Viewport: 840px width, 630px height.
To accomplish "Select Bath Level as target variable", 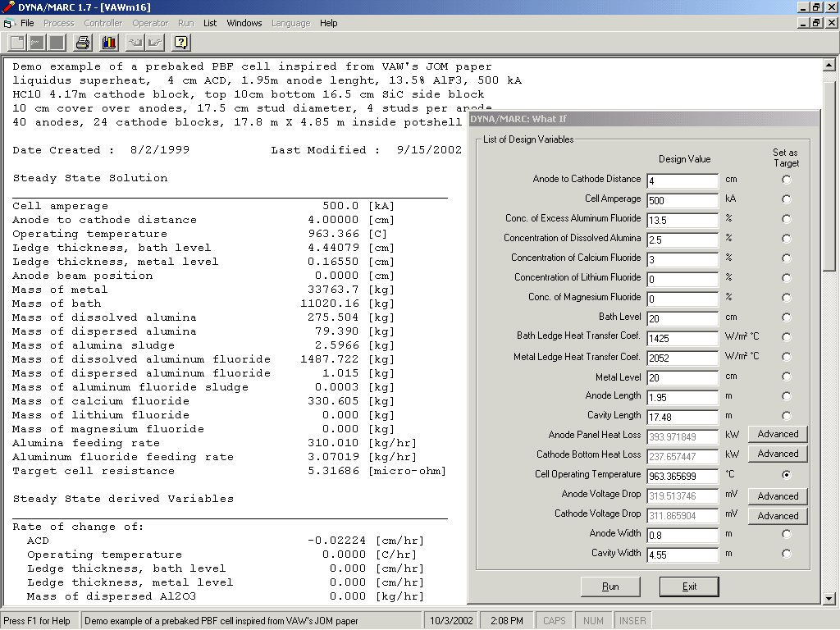I will pos(787,317).
